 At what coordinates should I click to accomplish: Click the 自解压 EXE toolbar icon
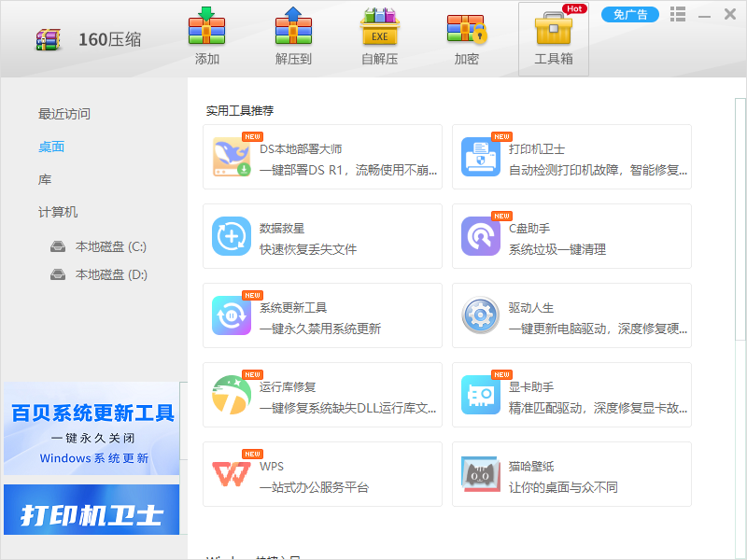click(x=379, y=27)
